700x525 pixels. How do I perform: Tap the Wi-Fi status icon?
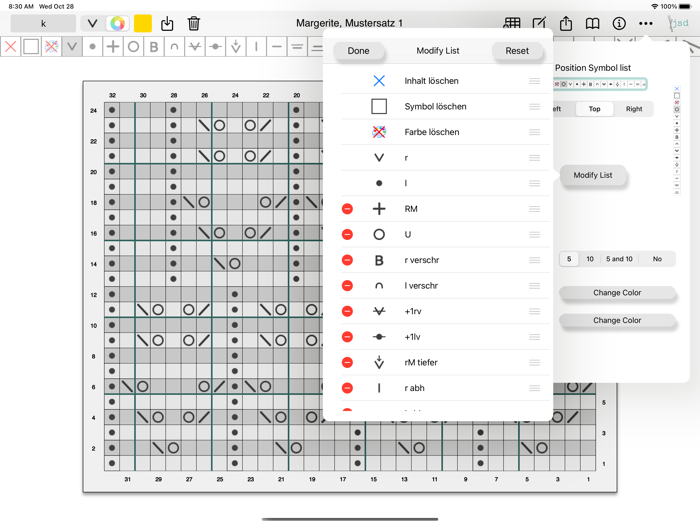point(655,6)
